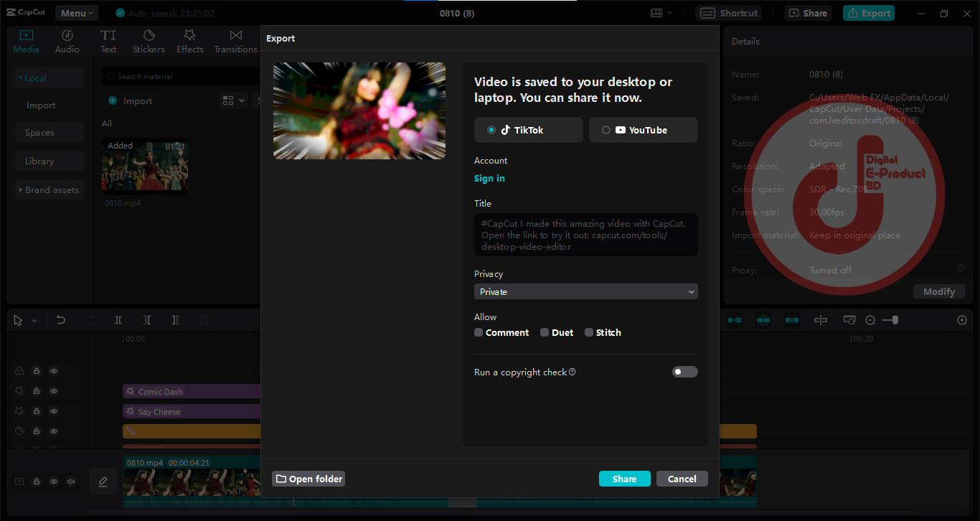Image resolution: width=980 pixels, height=521 pixels.
Task: Expand Brand assets in sidebar
Action: [50, 190]
